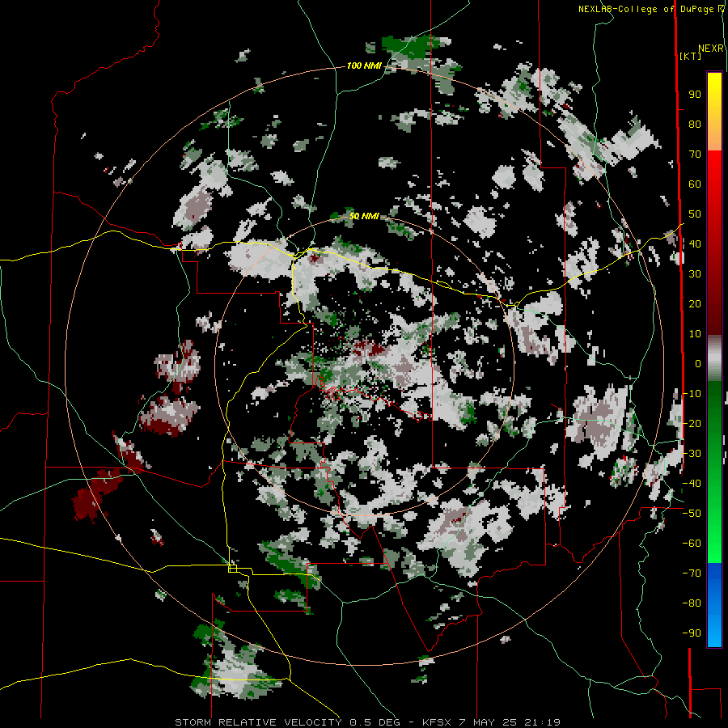Click the "NEXR" label above the color bar
The height and width of the screenshot is (728, 728).
click(x=711, y=49)
